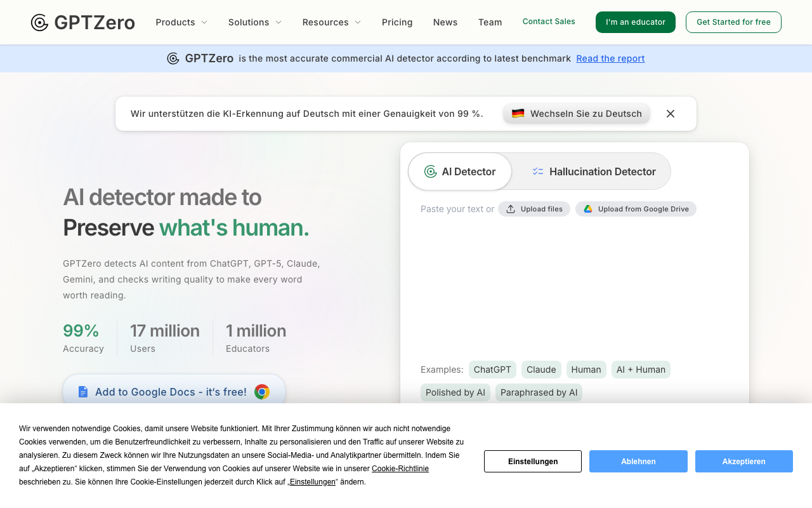Expand the Products menu
Screen dimensions: 812x508
click(x=181, y=22)
